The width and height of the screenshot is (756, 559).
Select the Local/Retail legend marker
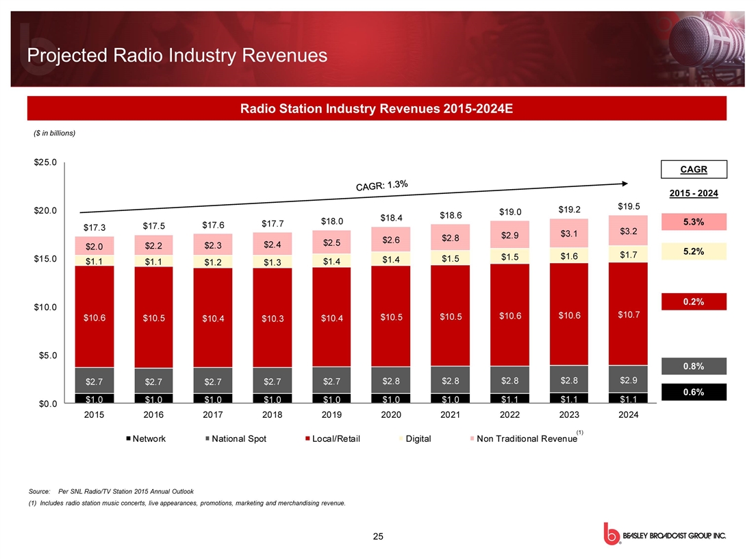click(307, 438)
